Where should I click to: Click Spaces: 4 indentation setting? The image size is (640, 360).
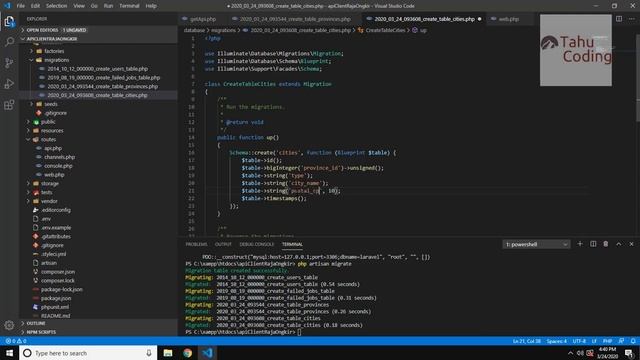click(557, 341)
